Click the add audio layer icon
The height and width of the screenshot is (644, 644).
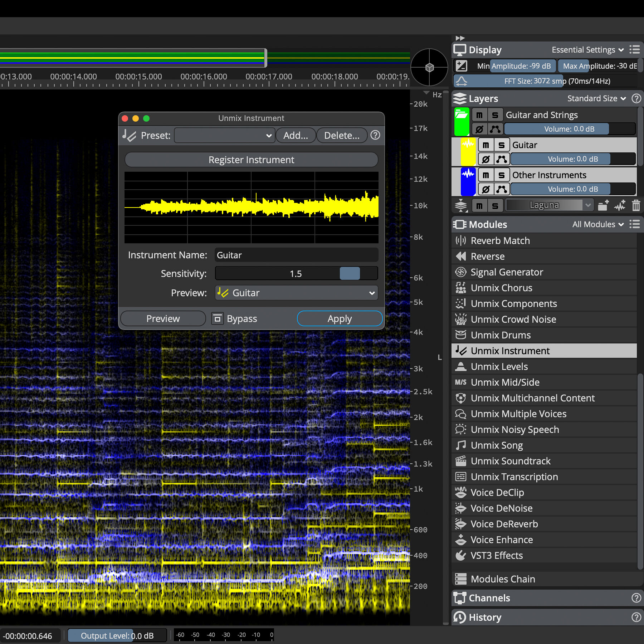(x=620, y=205)
